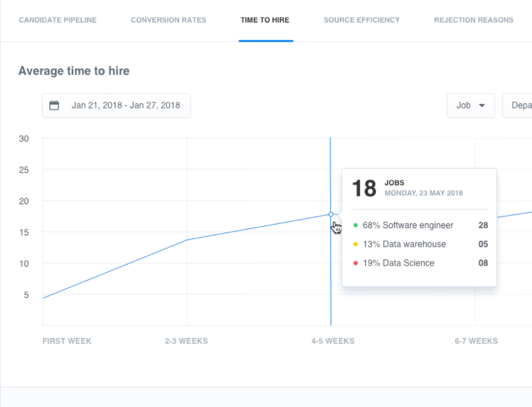
Task: Click the 6-7 WEEKS axis label
Action: click(476, 341)
